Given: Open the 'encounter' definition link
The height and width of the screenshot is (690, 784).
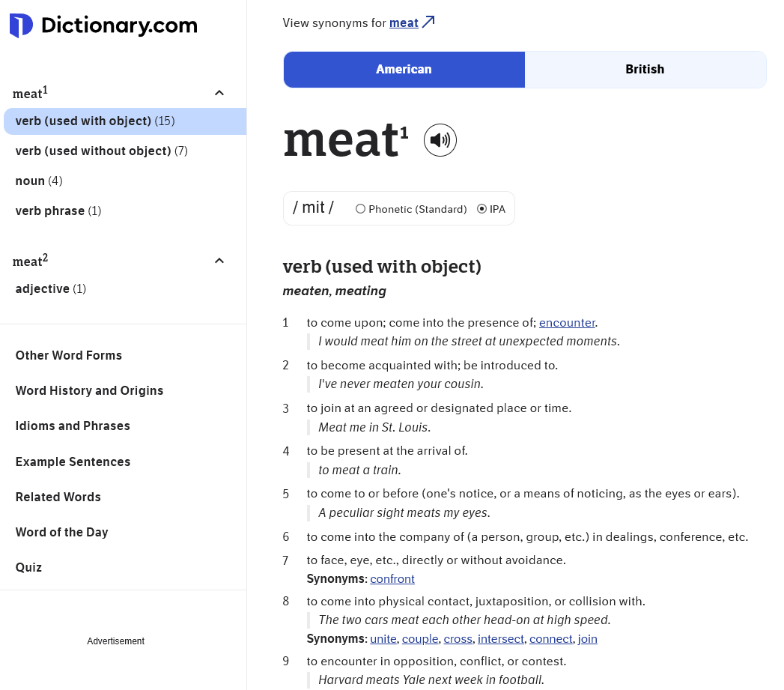Looking at the screenshot, I should click(x=567, y=323).
